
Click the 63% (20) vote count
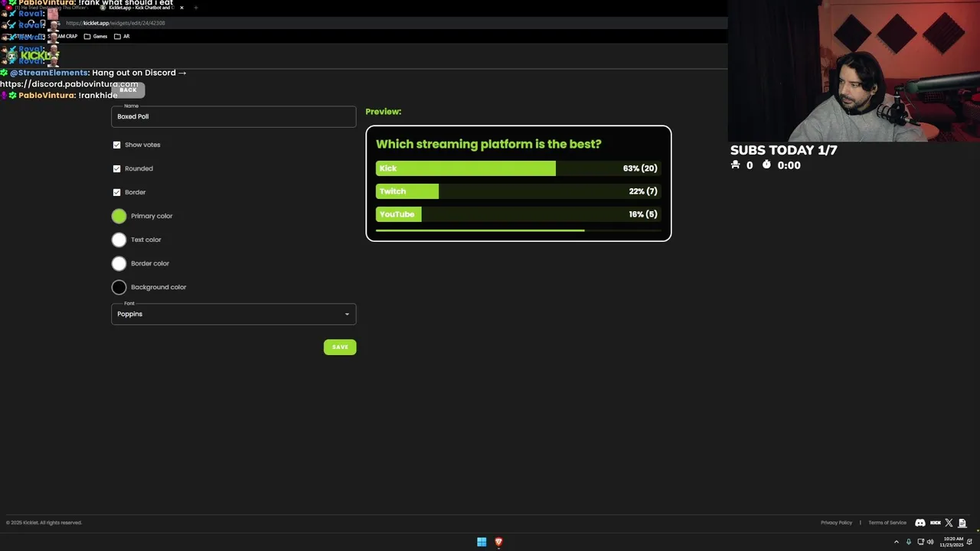[640, 168]
